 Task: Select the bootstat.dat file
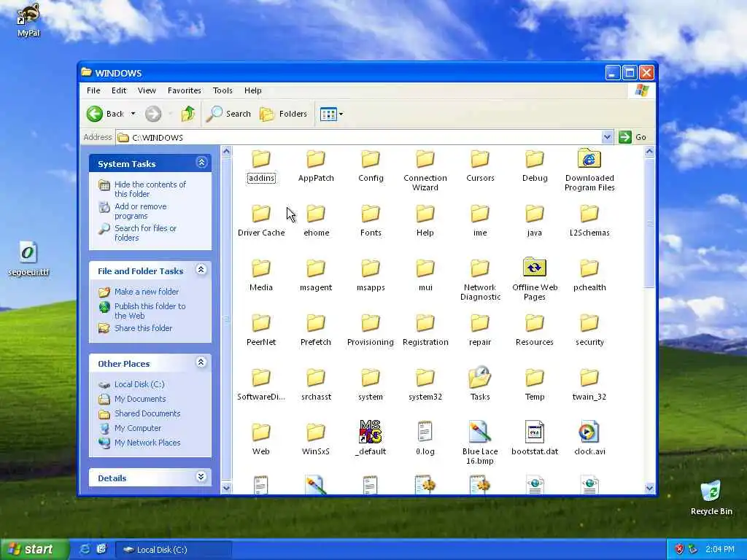pyautogui.click(x=535, y=438)
